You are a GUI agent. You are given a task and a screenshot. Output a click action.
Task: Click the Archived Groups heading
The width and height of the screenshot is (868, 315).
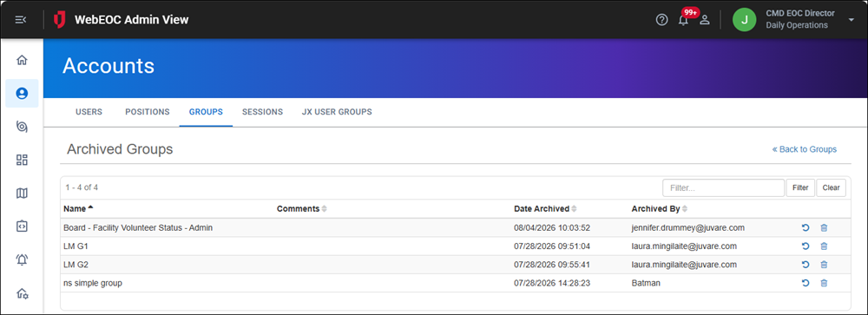pos(120,149)
